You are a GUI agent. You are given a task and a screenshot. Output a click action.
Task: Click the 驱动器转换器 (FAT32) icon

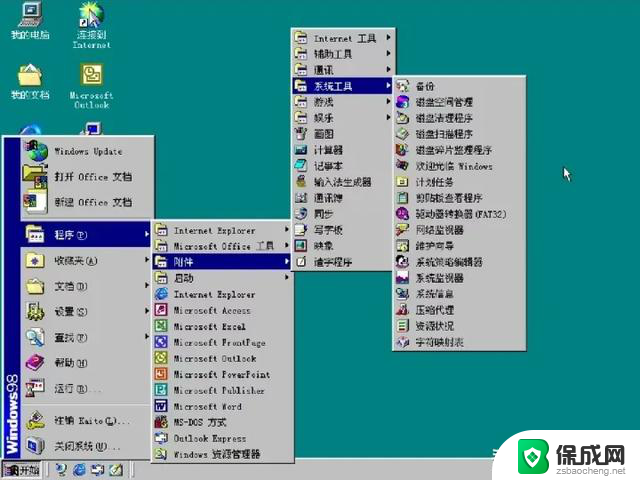pos(402,214)
